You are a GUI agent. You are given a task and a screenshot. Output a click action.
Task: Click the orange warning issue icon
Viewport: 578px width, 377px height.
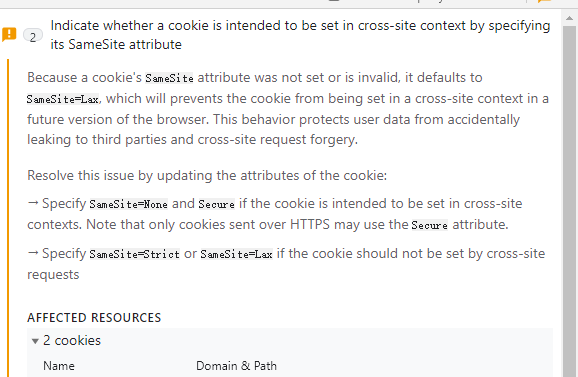click(9, 35)
